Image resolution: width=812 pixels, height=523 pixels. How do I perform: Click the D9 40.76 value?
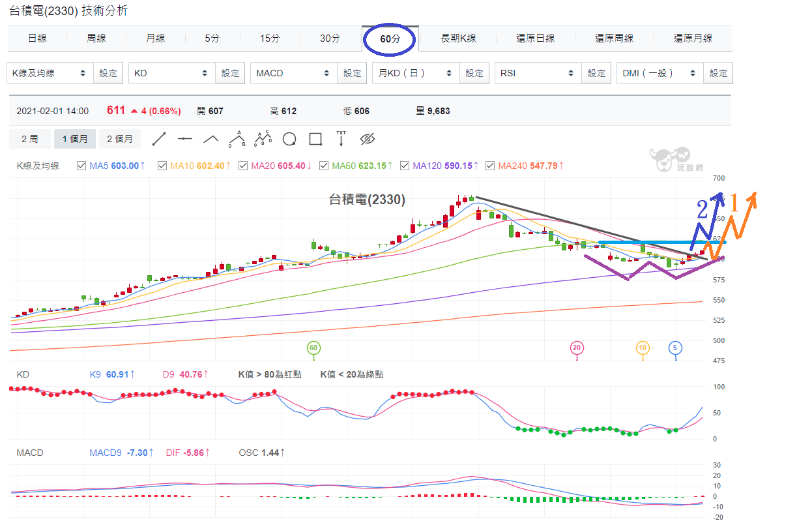click(x=185, y=374)
